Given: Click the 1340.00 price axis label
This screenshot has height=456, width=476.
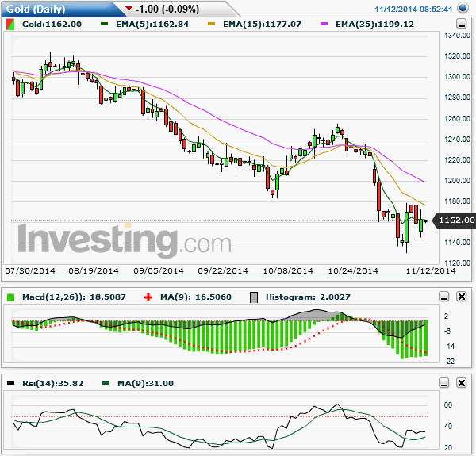Looking at the screenshot, I should (x=457, y=36).
